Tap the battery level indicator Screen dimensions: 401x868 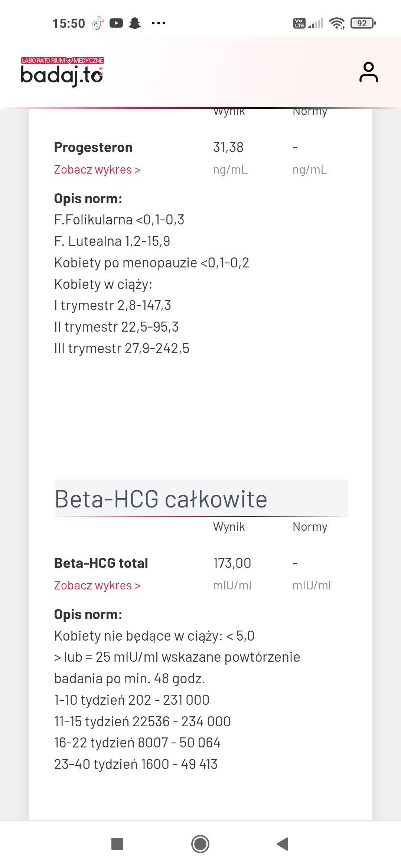tap(363, 23)
